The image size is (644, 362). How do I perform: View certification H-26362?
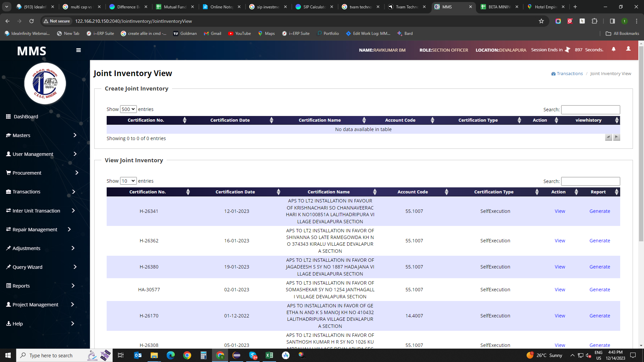560,241
